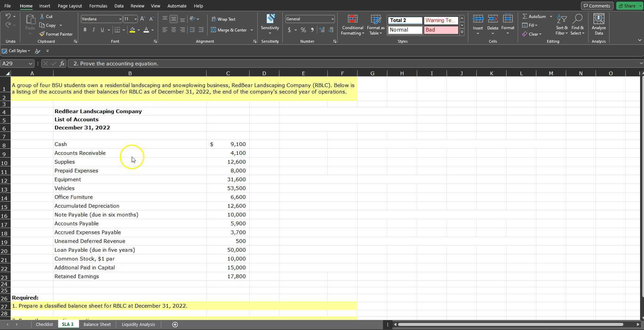Expand the number format dropdown showing General
The height and width of the screenshot is (330, 644).
click(332, 19)
